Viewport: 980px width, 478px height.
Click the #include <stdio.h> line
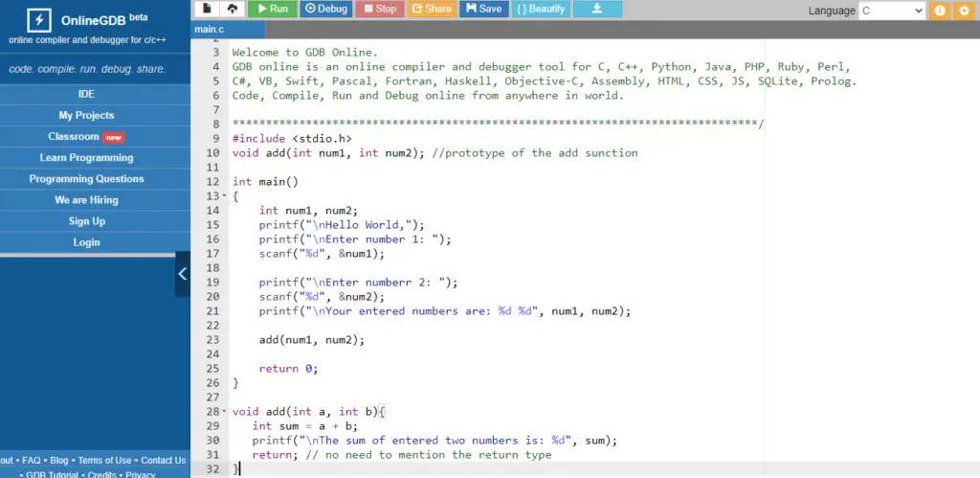tap(292, 138)
